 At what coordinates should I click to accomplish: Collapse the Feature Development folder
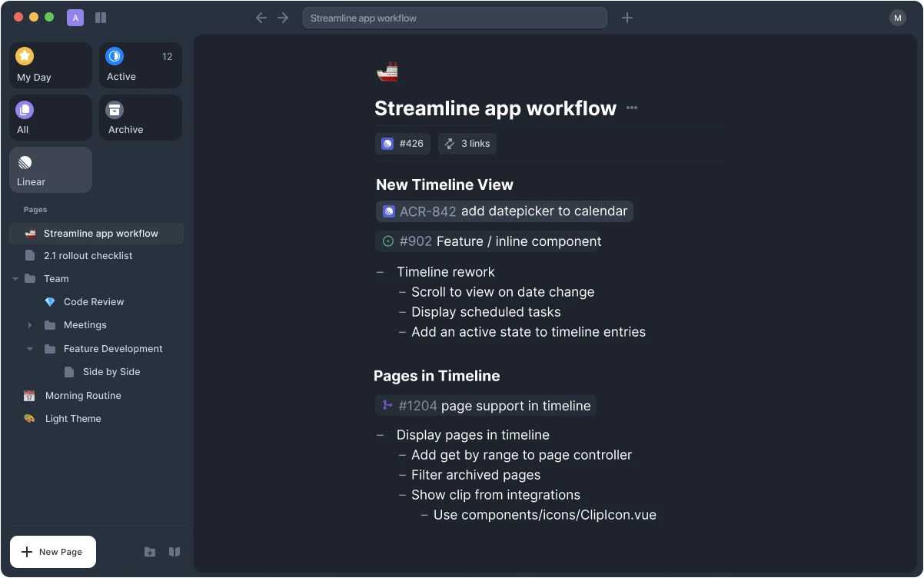30,348
